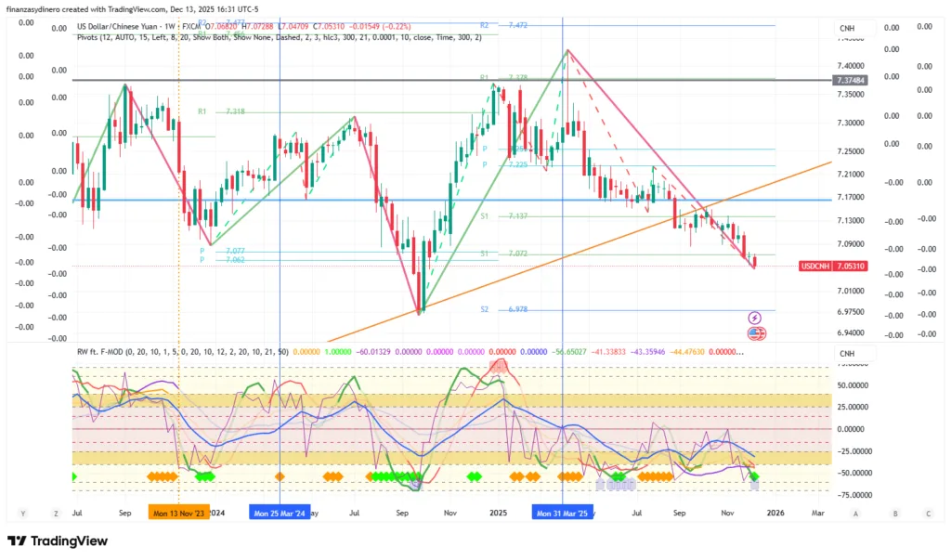This screenshot has width=951, height=560.
Task: Click the R1 7.318 pivot level label
Action: (221, 111)
